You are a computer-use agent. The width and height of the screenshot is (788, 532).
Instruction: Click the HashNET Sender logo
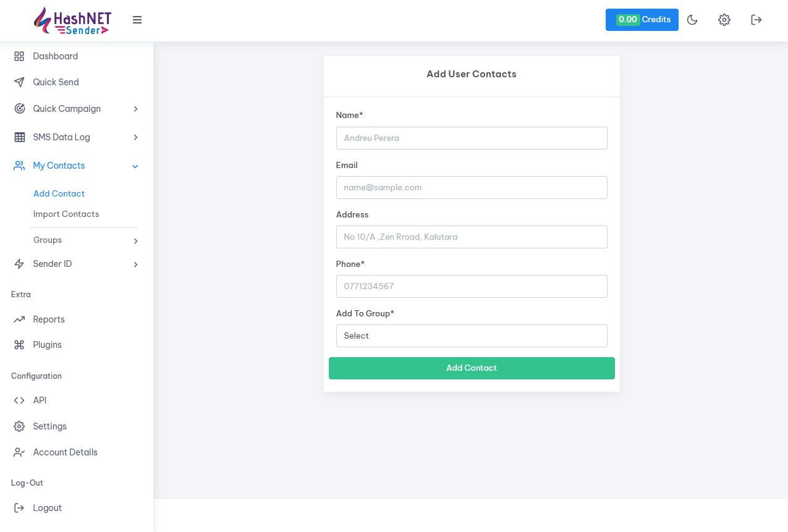tap(72, 20)
